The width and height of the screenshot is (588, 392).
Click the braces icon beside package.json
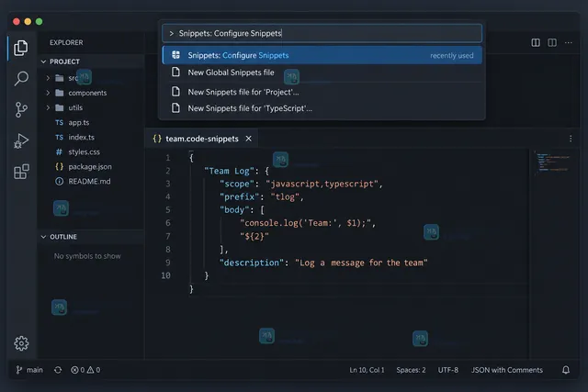pos(59,166)
